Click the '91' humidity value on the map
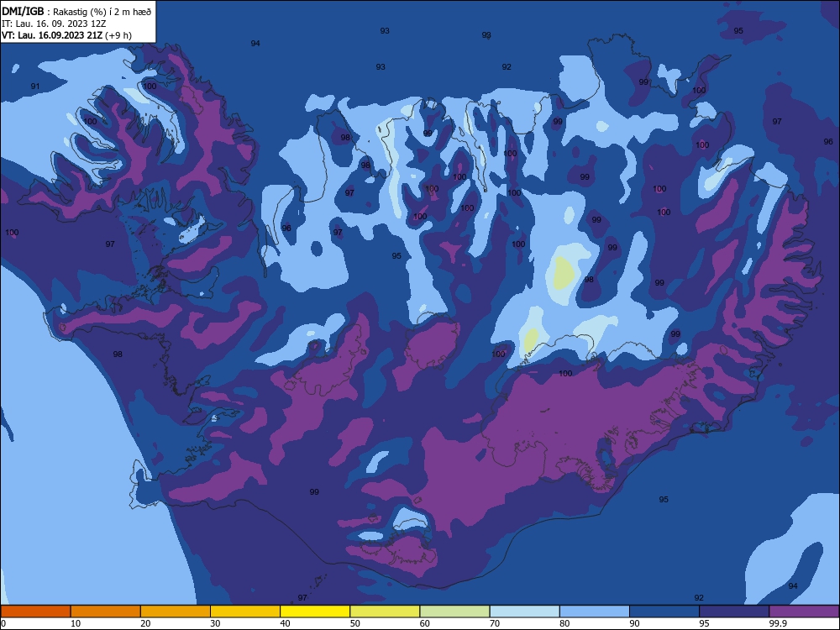The image size is (840, 630). tap(35, 87)
